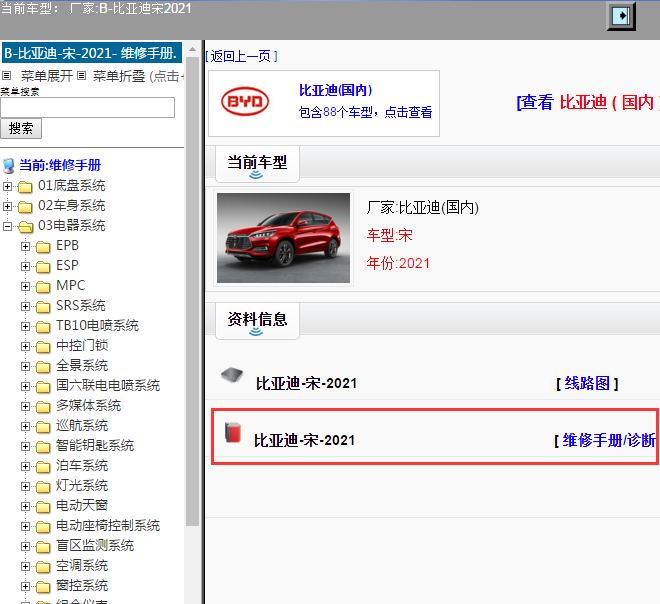This screenshot has width=660, height=604.
Task: Expand the 电动座椅控制系统 node
Action: click(x=25, y=527)
